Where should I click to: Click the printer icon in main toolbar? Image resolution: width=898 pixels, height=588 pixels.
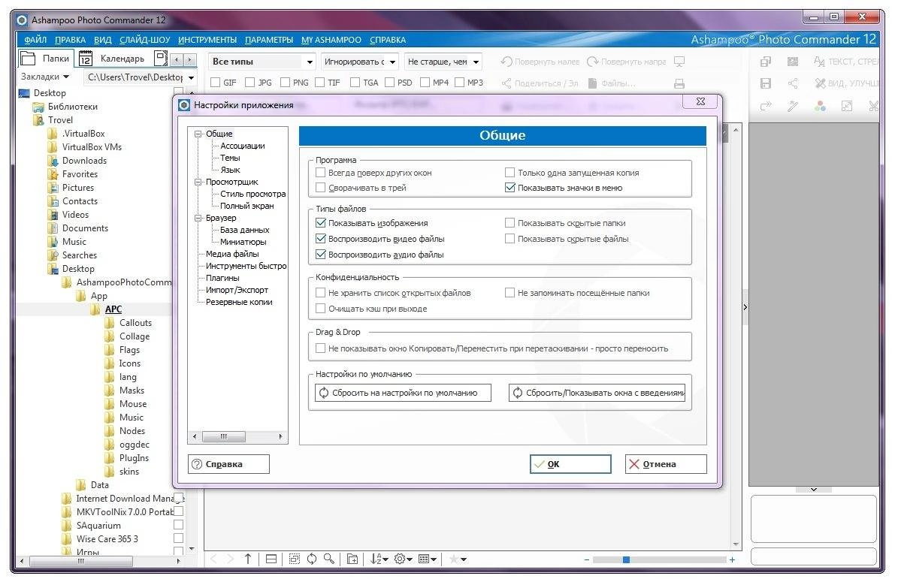click(x=679, y=83)
